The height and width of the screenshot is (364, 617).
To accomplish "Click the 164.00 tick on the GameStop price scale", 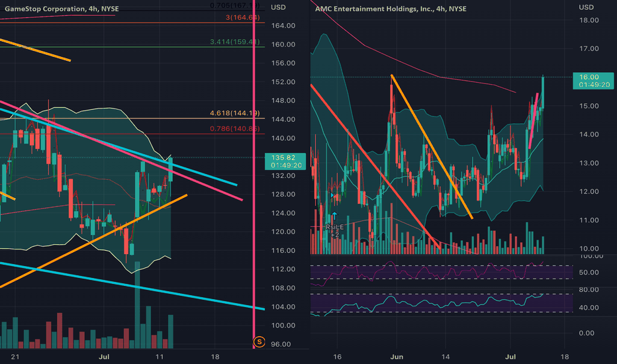I will click(x=283, y=26).
